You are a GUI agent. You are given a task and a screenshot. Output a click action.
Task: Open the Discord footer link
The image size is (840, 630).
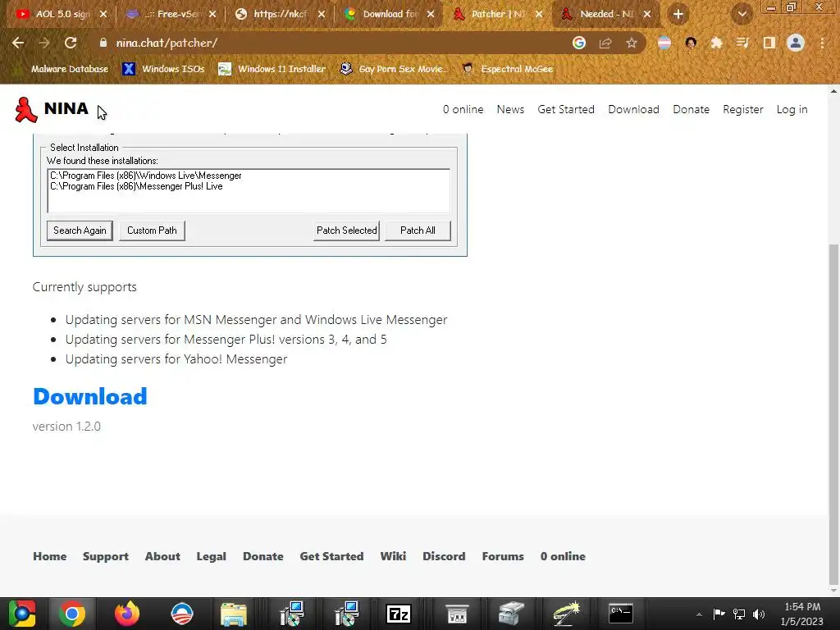tap(444, 556)
